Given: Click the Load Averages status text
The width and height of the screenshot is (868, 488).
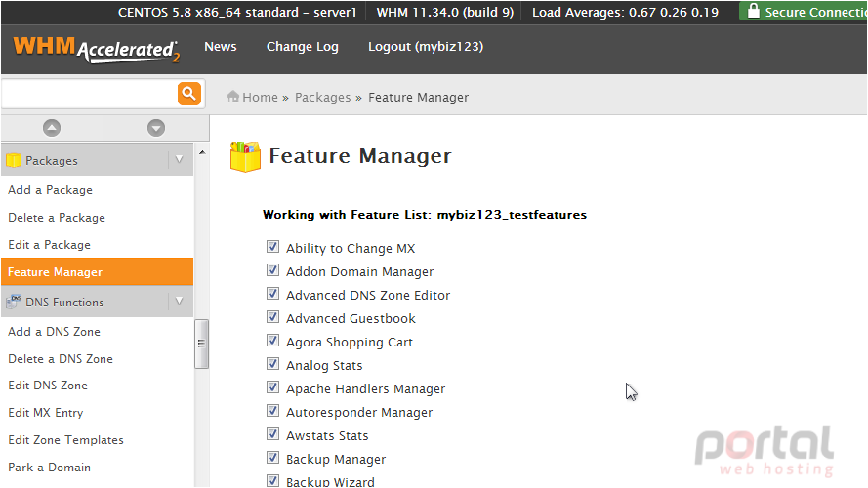Looking at the screenshot, I should [625, 12].
